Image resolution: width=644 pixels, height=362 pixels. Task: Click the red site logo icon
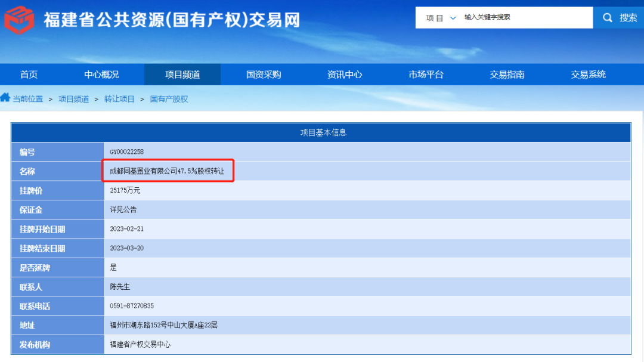pos(19,20)
